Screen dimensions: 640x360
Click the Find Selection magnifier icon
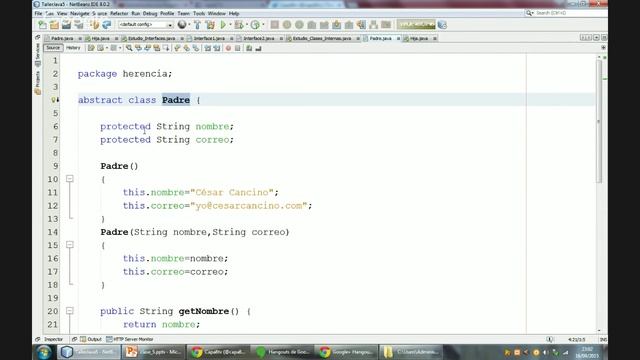click(129, 48)
